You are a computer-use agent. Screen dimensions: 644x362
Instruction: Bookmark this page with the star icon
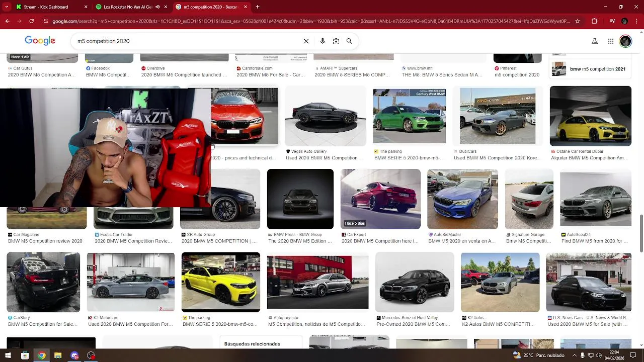point(578,21)
